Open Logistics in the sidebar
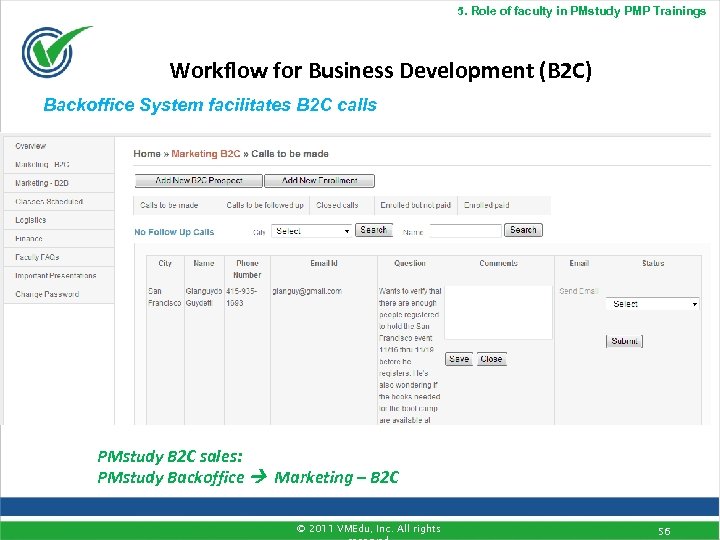 (30, 220)
